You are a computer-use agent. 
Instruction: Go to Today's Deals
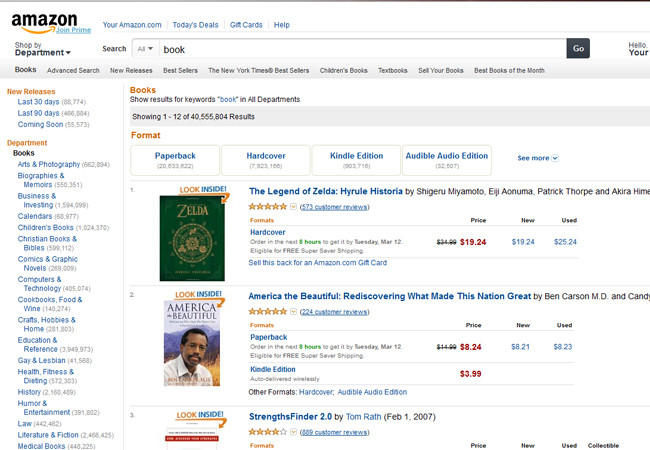195,25
